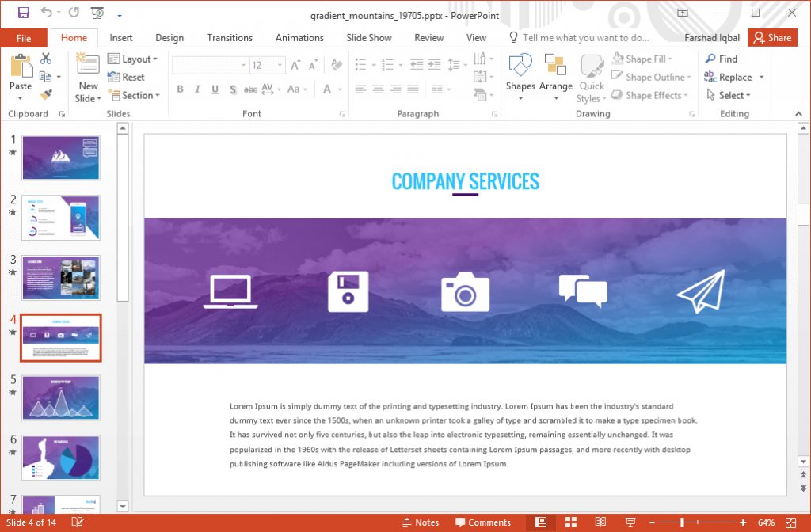811x532 pixels.
Task: Toggle italic formatting
Action: coord(196,89)
